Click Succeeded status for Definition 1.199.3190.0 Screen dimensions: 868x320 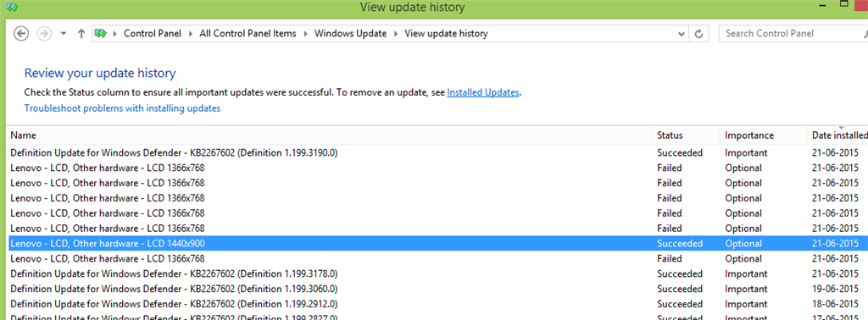pos(680,152)
